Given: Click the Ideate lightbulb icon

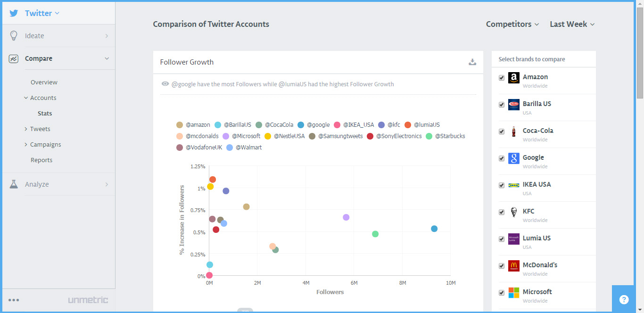Looking at the screenshot, I should coord(14,36).
